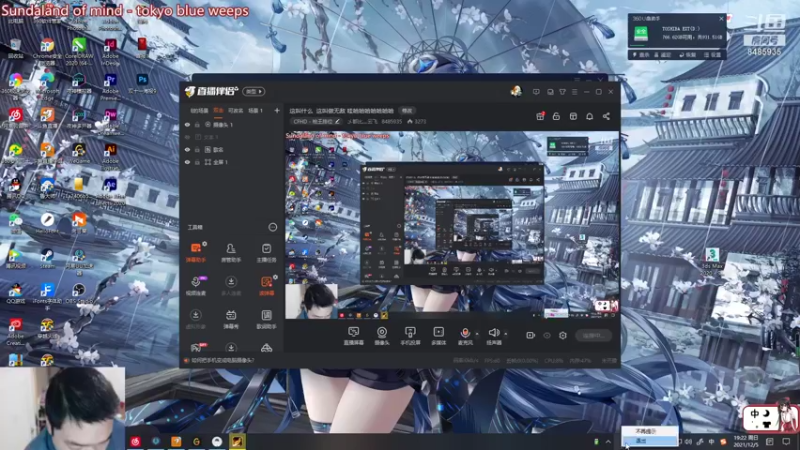This screenshot has width=800, height=450.
Task: Select the 摄像头 1 source row
Action: pyautogui.click(x=233, y=124)
